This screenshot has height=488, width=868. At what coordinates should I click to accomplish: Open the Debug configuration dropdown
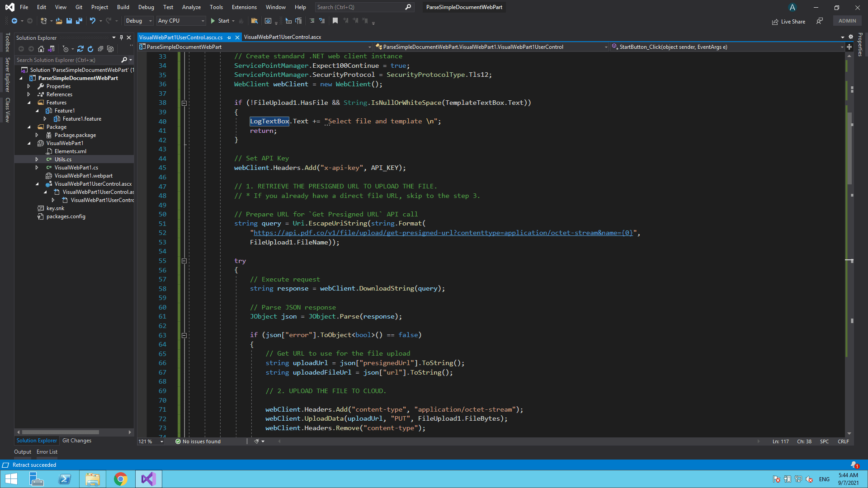[138, 21]
